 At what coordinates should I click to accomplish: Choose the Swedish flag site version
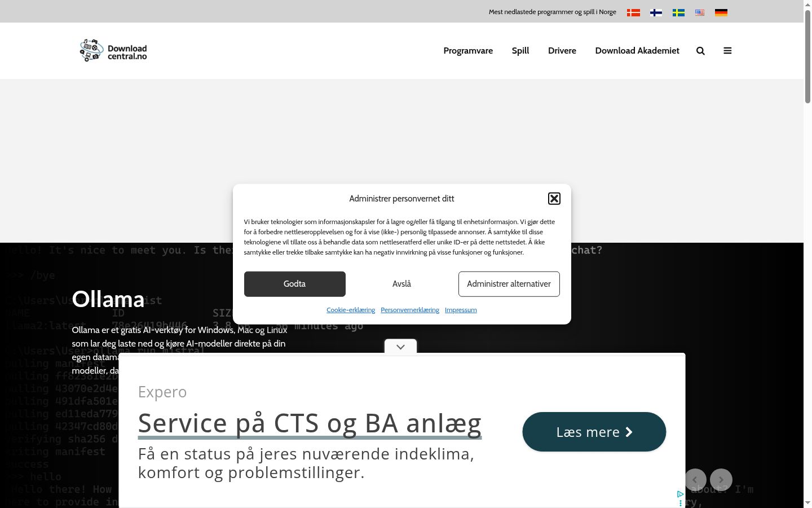tap(678, 12)
